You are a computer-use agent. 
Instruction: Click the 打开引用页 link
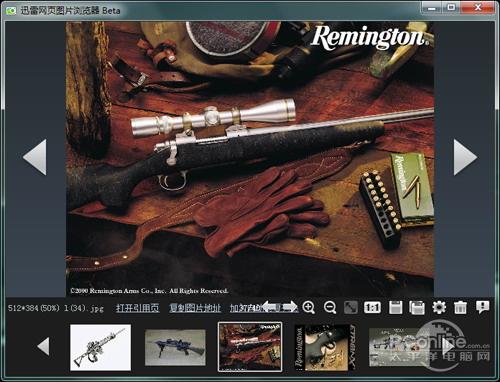138,308
